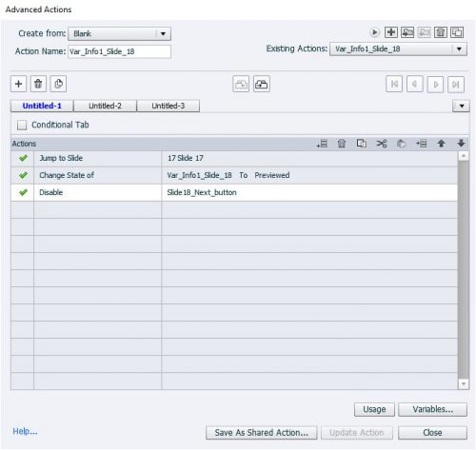This screenshot has width=476, height=450.
Task: Delete the action using top trash icon
Action: pyautogui.click(x=441, y=32)
